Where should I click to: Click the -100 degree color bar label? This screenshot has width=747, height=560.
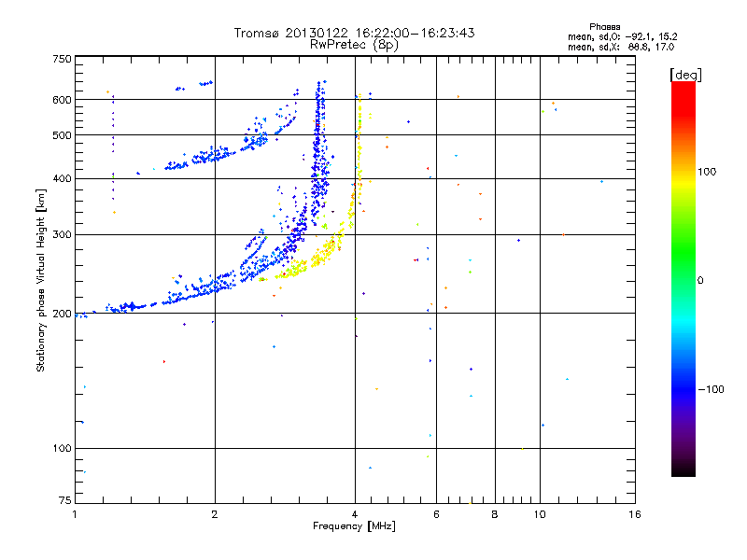[x=712, y=389]
